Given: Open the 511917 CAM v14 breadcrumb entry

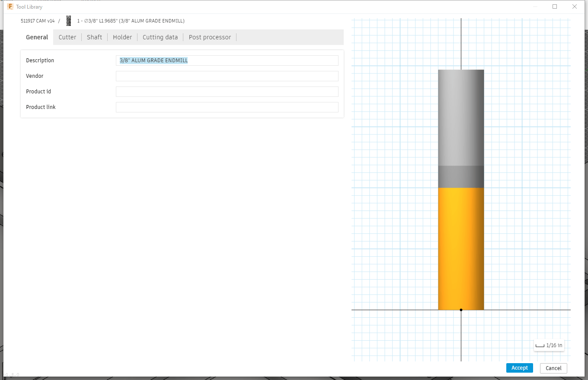Looking at the screenshot, I should click(x=37, y=20).
